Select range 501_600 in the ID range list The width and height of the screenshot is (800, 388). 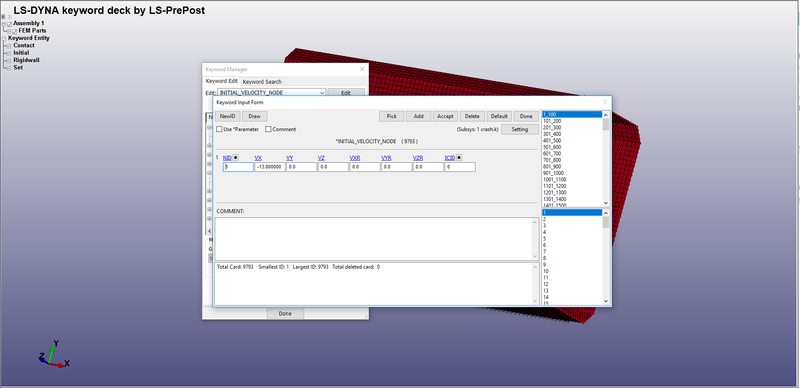tap(572, 147)
